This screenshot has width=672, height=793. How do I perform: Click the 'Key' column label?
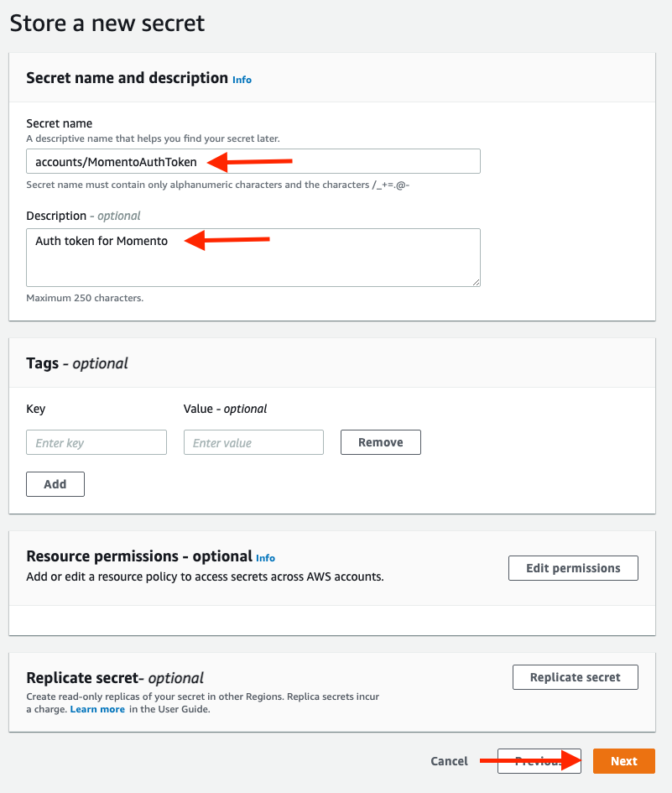(36, 409)
